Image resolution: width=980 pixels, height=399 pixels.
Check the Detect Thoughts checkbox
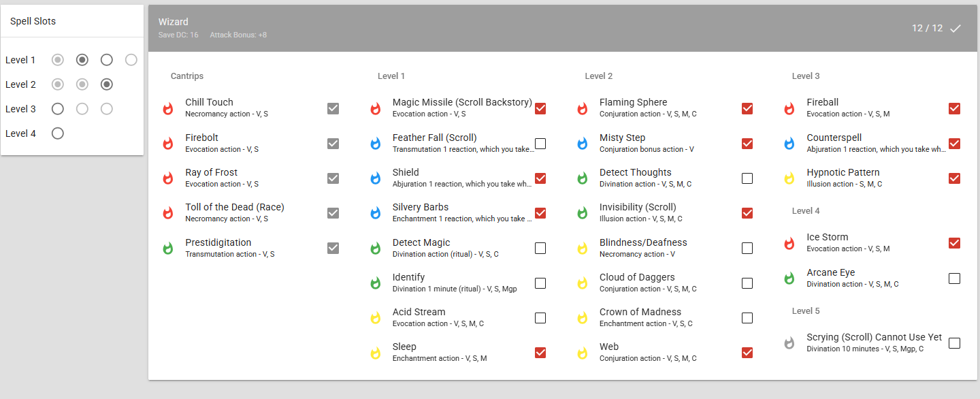747,178
